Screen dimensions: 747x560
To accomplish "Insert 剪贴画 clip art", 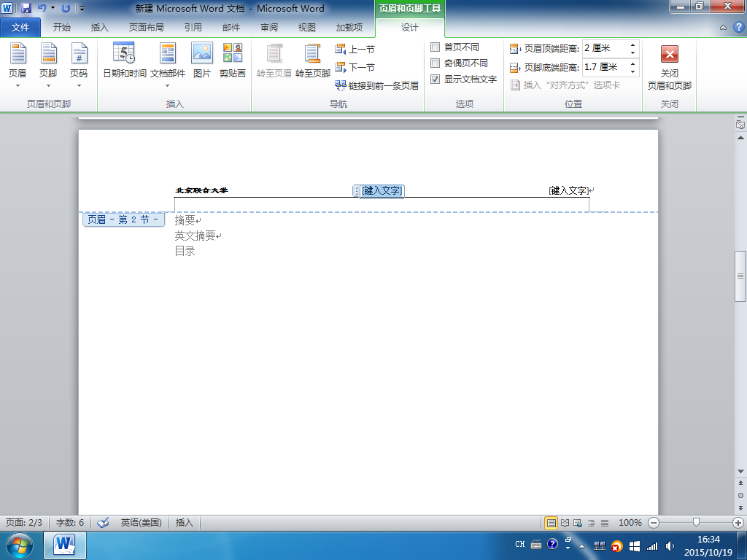I will [x=233, y=60].
